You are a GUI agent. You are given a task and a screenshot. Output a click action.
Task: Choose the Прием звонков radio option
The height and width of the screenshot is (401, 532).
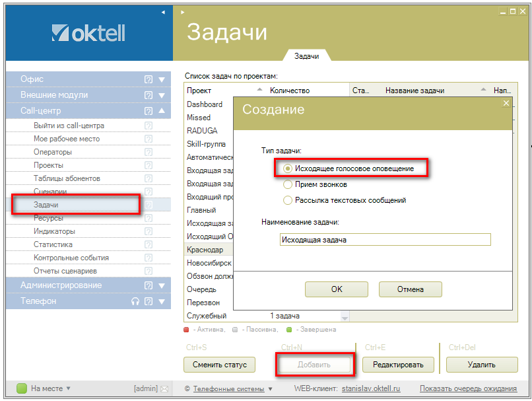pos(287,184)
